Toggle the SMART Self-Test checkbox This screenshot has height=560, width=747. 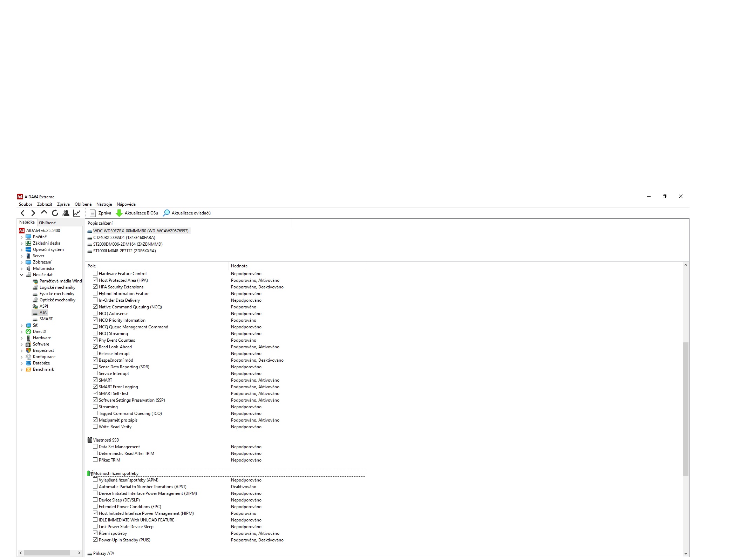coord(95,393)
